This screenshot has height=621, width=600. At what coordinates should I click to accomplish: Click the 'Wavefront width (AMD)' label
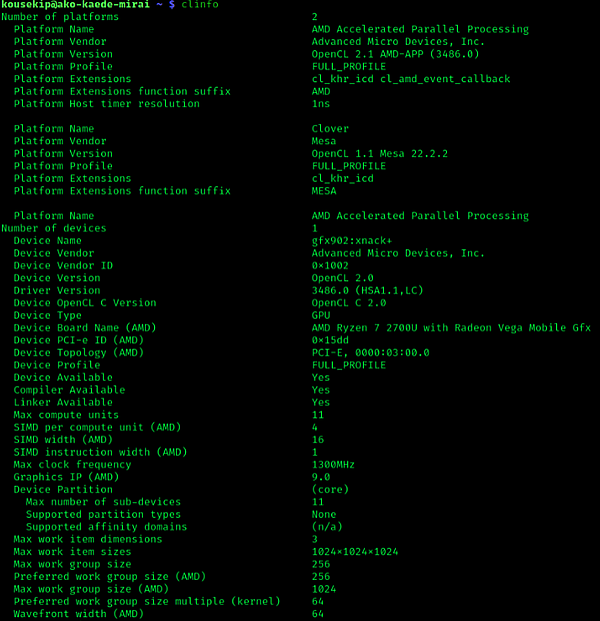pyautogui.click(x=79, y=614)
